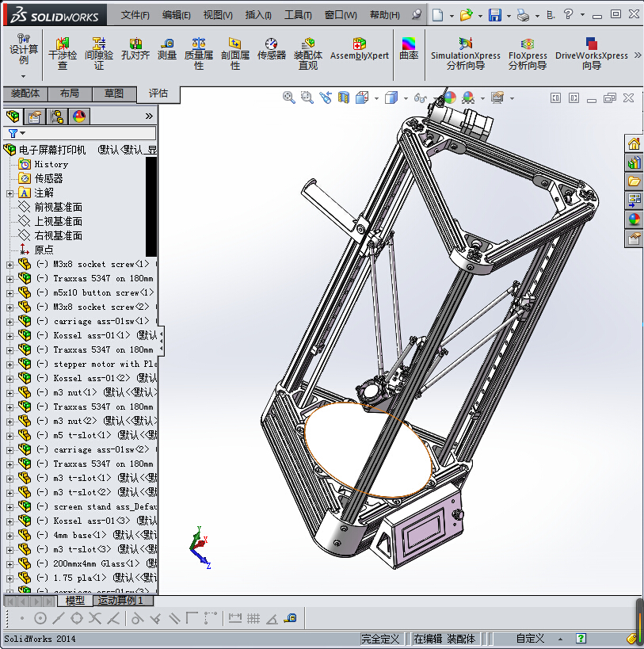This screenshot has width=644, height=649.
Task: Expand the M3x8 socket screw<1> node
Action: tap(10, 265)
